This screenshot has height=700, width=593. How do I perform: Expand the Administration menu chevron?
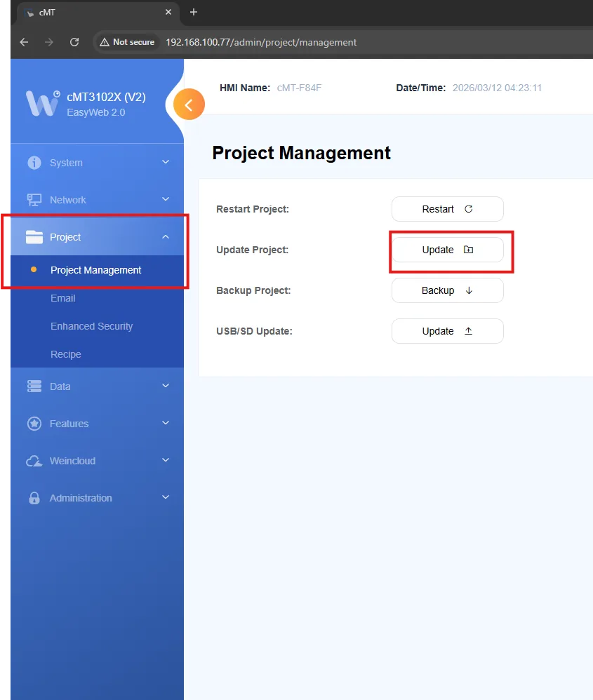(x=166, y=497)
